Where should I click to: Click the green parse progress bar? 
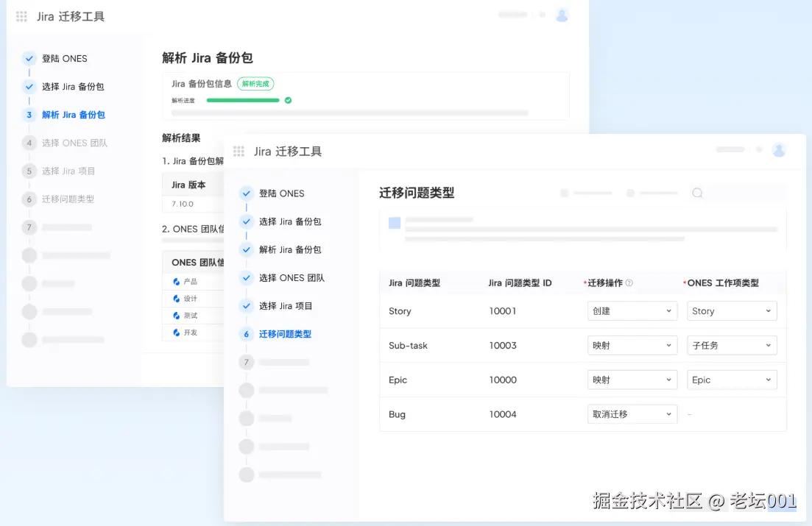point(243,101)
